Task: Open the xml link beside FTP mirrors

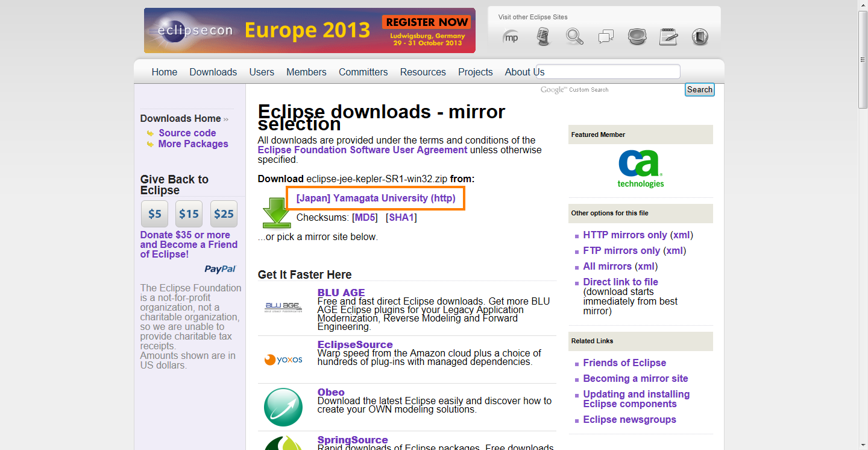Action: pos(675,250)
